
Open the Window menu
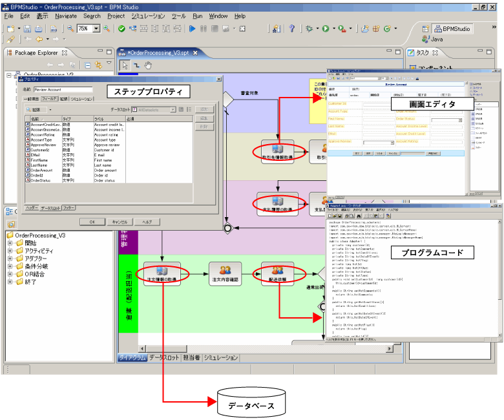coord(218,16)
